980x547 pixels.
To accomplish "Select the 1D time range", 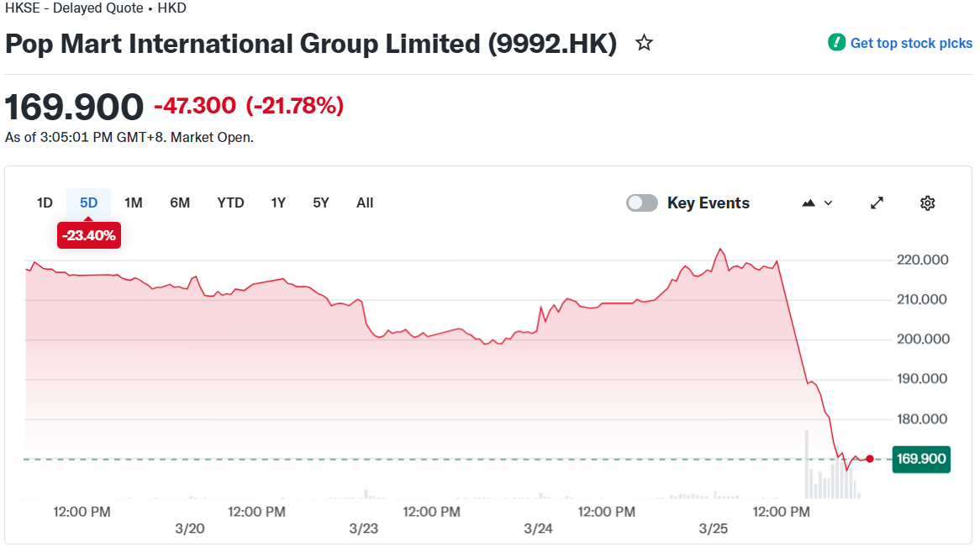I will tap(45, 202).
